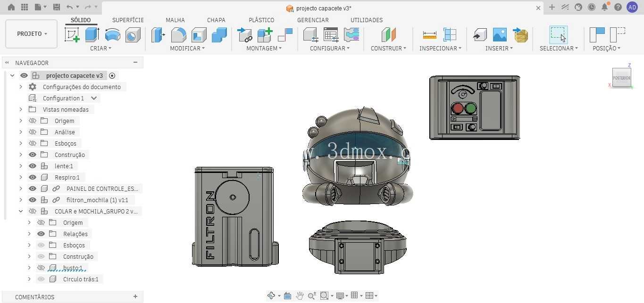Show the Origem folder under root
The height and width of the screenshot is (303, 644).
tap(33, 121)
